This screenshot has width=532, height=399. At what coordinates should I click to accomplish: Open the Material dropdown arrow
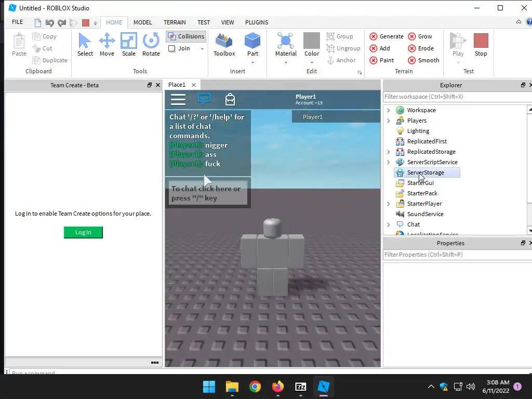286,62
